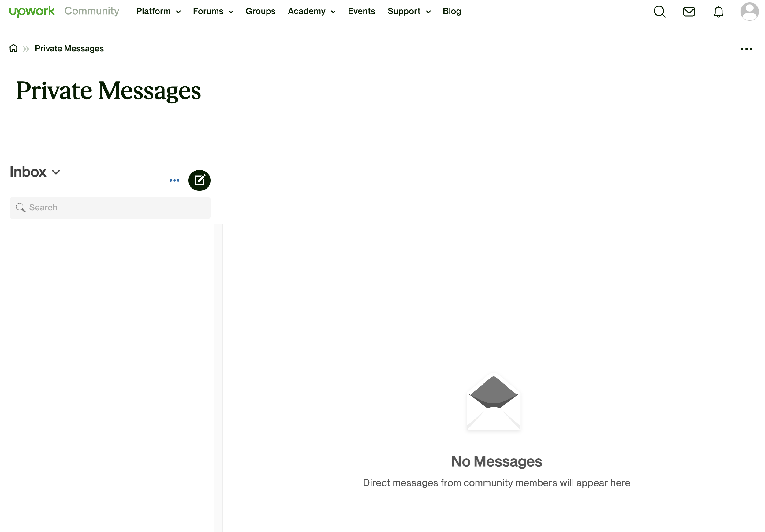Viewport: 765px width, 532px height.
Task: Click the home breadcrumb icon
Action: tap(13, 48)
